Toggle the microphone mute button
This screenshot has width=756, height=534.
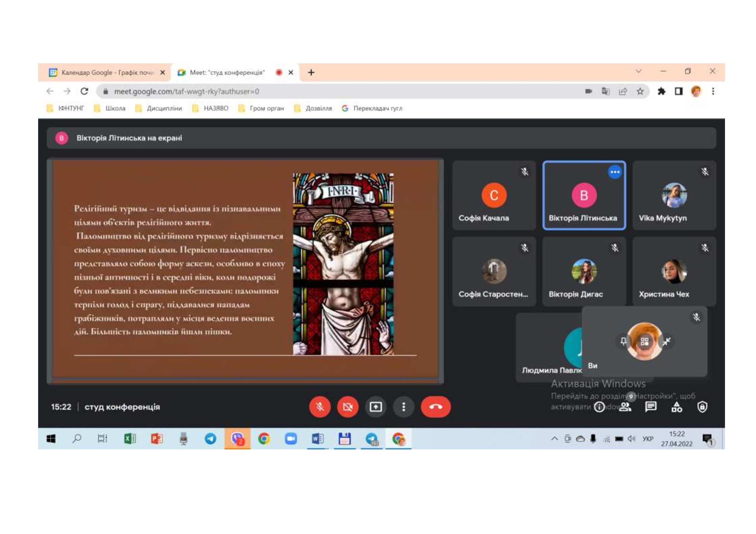coord(320,407)
